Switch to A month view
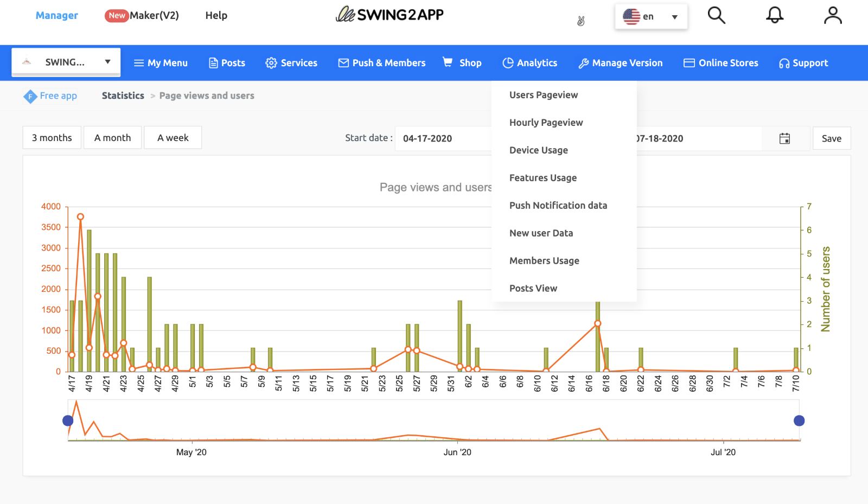The height and width of the screenshot is (504, 868). tap(112, 137)
